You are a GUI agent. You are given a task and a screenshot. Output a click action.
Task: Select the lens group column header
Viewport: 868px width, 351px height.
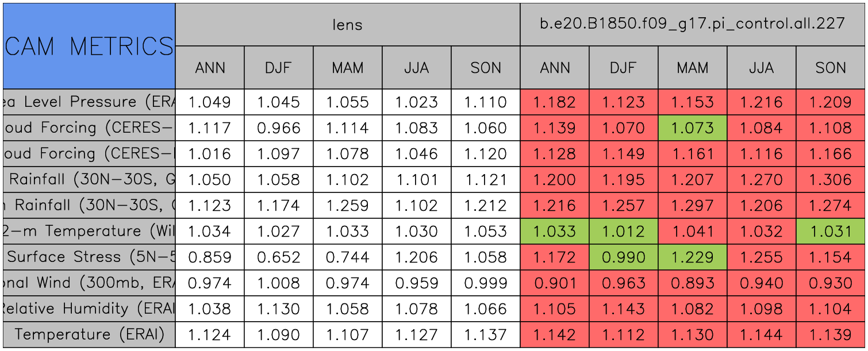348,25
